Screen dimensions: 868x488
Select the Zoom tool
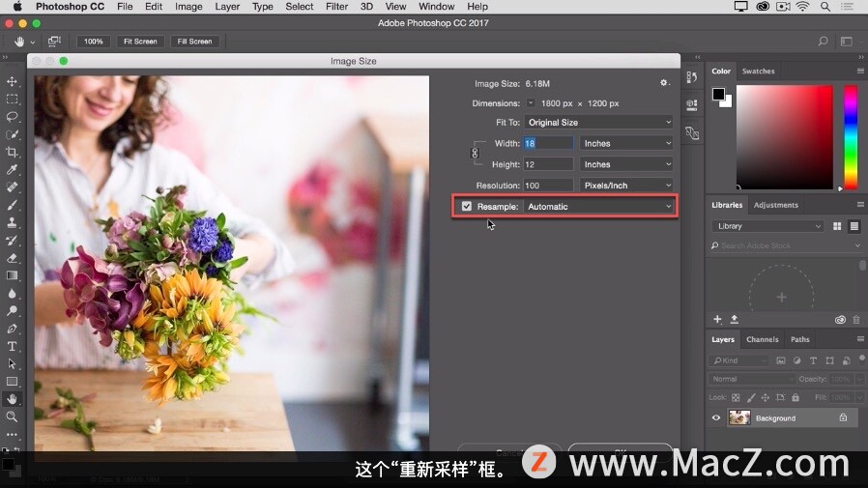coord(12,416)
